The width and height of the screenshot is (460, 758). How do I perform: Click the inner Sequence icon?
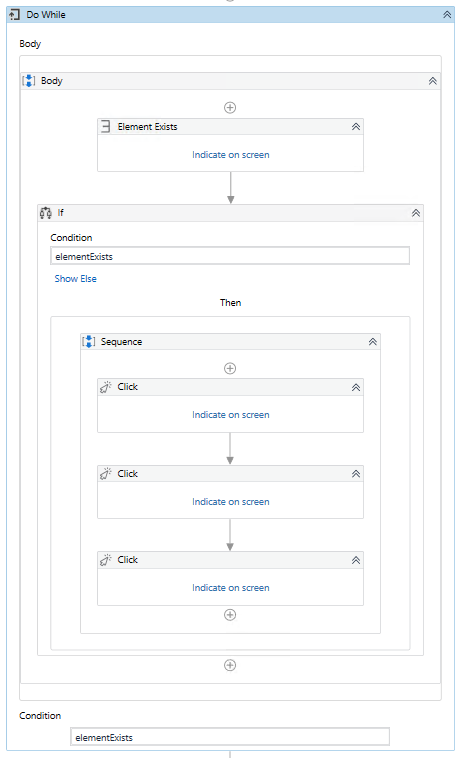coord(88,342)
